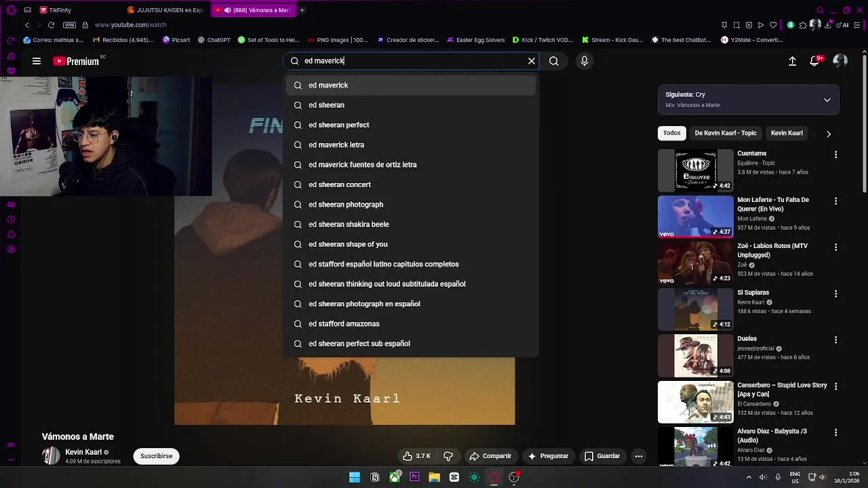The height and width of the screenshot is (488, 868).
Task: Open ChatGPT bookmark
Action: [x=214, y=40]
